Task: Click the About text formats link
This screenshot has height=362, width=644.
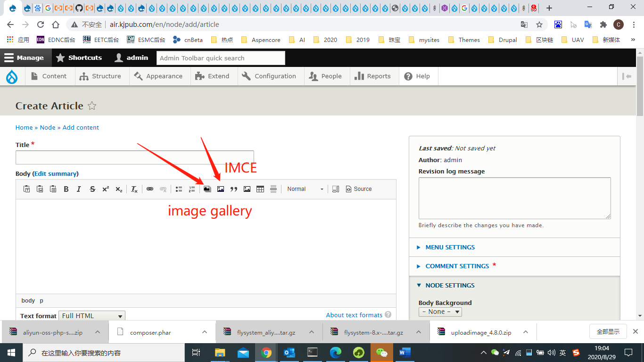Action: click(354, 315)
